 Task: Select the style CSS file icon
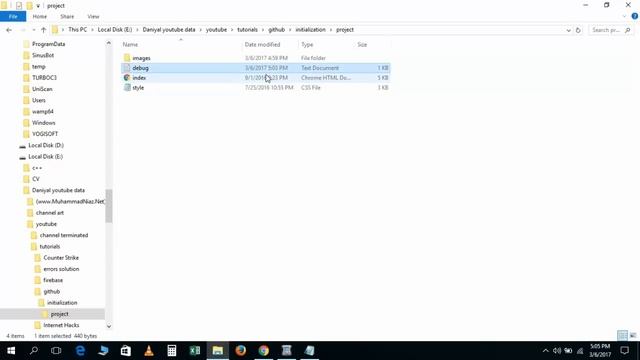[x=127, y=87]
